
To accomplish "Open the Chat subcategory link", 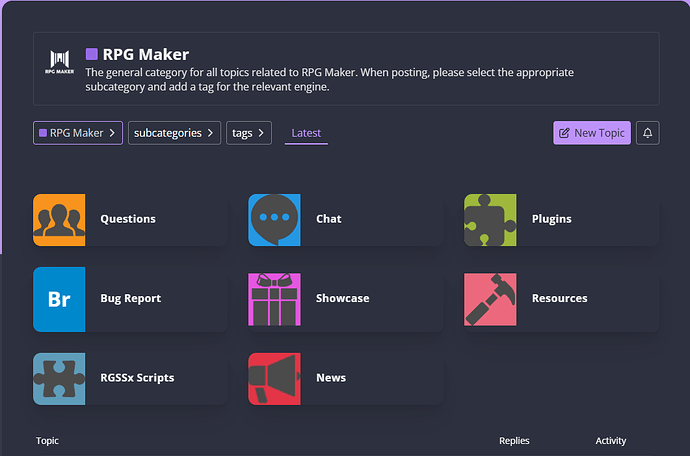I will pyautogui.click(x=329, y=219).
